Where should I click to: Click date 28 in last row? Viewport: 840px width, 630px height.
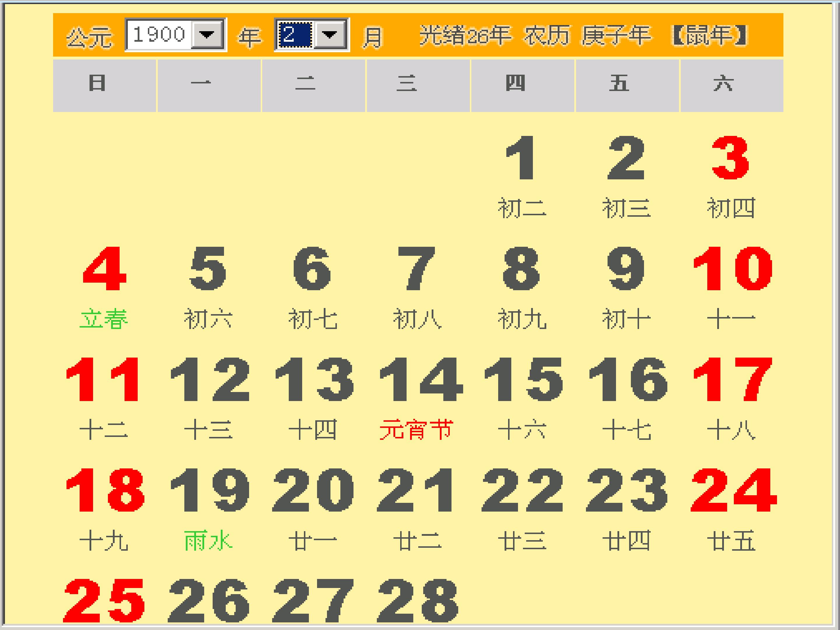point(417,600)
